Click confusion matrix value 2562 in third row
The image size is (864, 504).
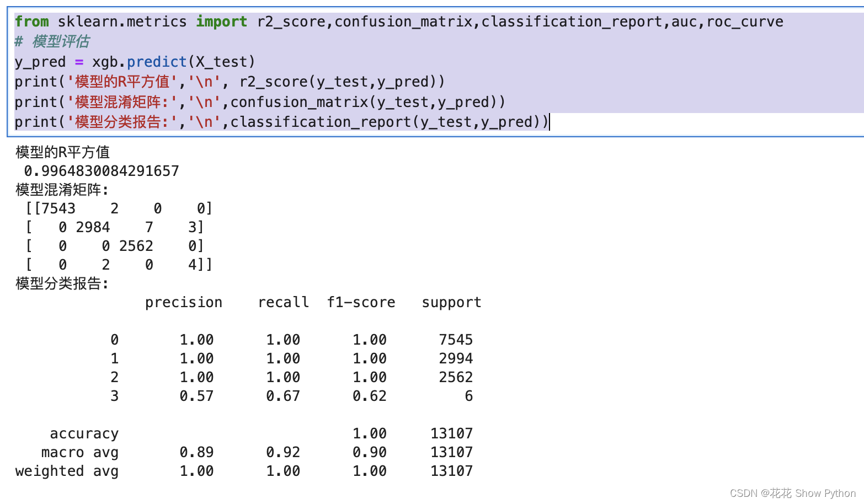[136, 246]
